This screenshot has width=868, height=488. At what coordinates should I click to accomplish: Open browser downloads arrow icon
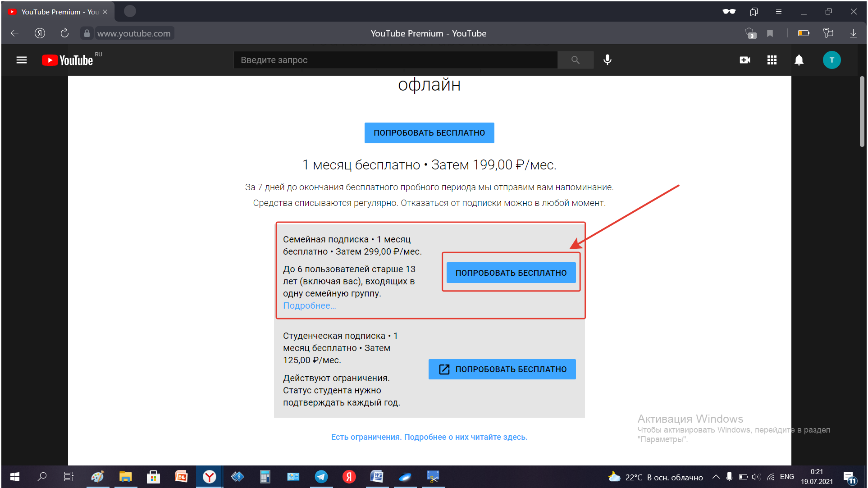click(853, 33)
